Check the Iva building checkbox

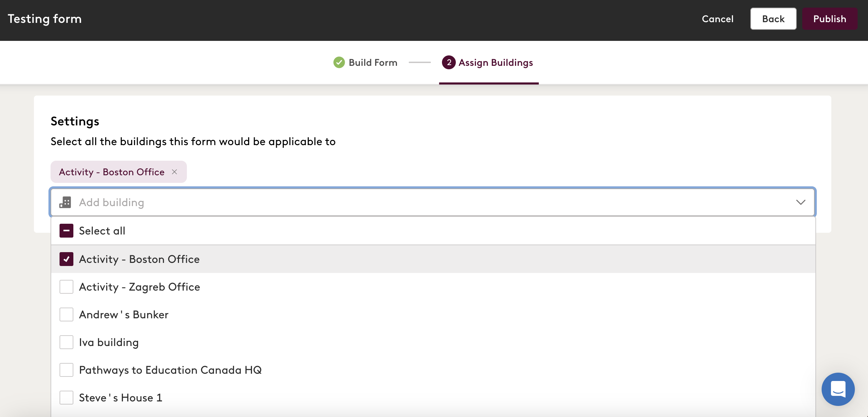66,342
